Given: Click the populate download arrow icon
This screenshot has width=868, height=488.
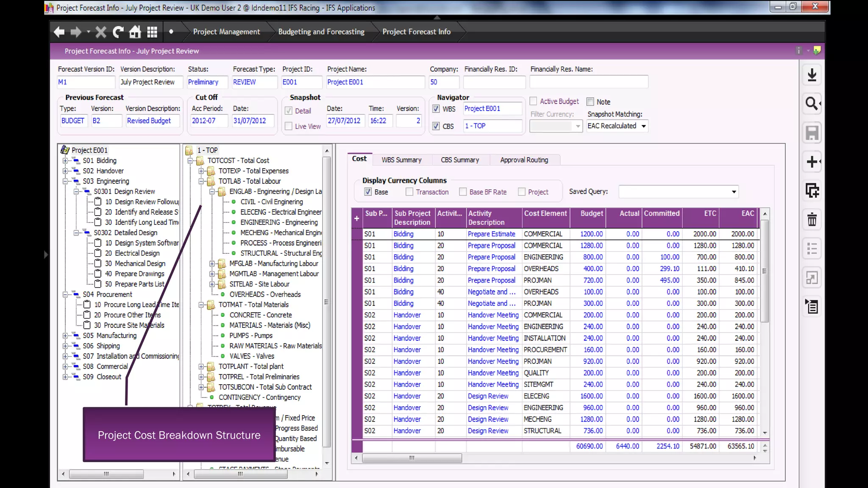Looking at the screenshot, I should 812,75.
